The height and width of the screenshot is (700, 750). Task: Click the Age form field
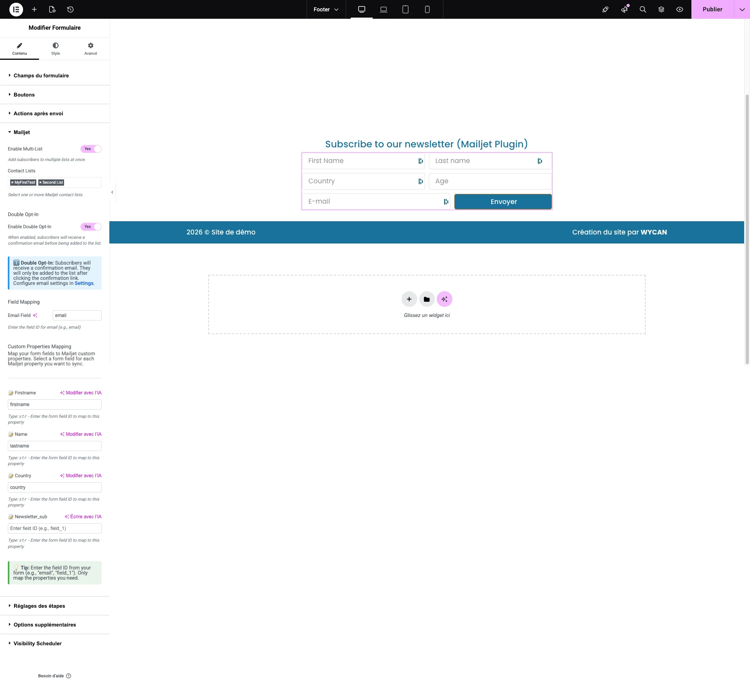point(490,181)
